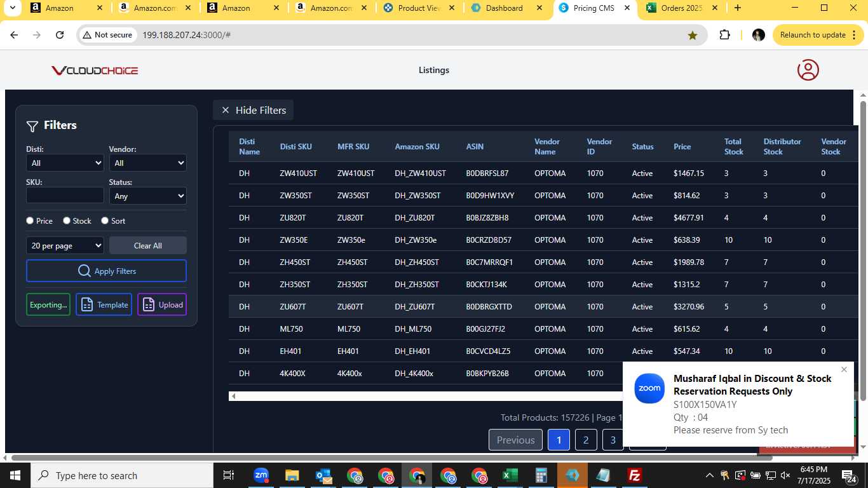Open the Windows Start menu

(15, 475)
